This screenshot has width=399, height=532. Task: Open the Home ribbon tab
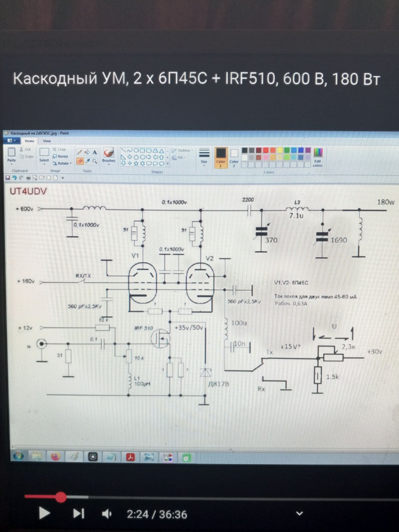pos(29,141)
